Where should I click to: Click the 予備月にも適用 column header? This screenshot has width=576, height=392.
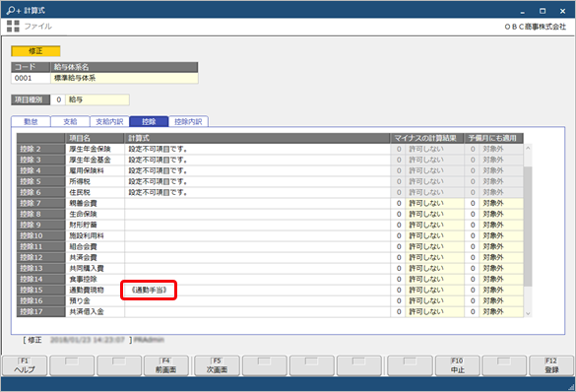pos(494,138)
